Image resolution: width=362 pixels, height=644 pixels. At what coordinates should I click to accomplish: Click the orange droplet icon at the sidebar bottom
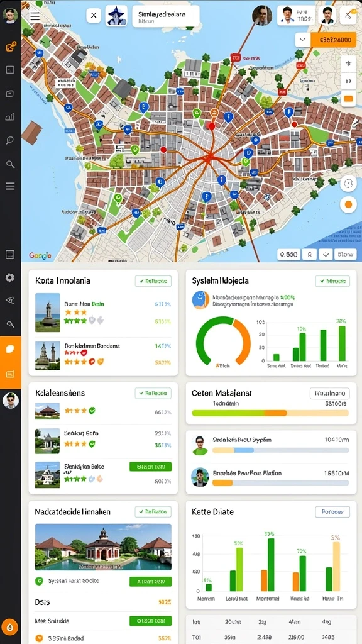click(x=10, y=627)
